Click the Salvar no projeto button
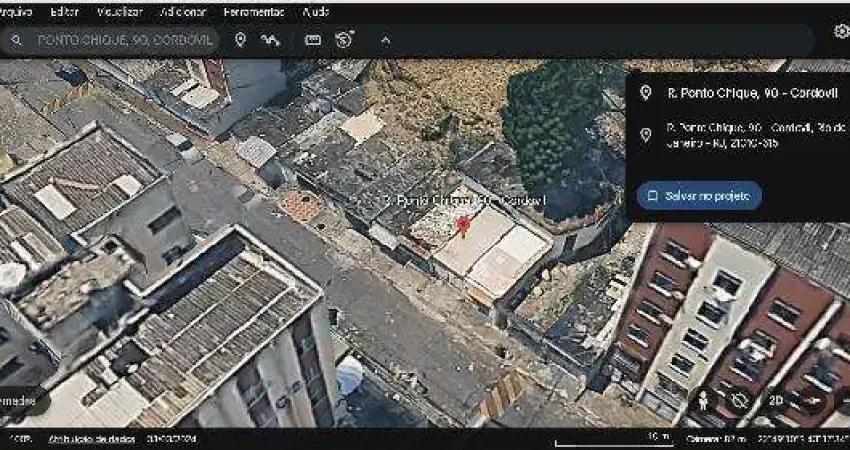The width and height of the screenshot is (850, 450). pos(699,196)
